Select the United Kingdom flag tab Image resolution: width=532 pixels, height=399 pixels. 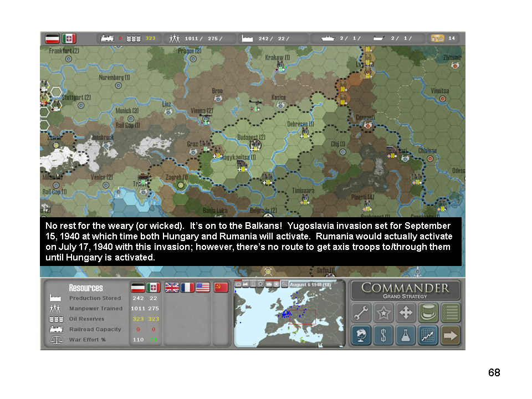pyautogui.click(x=172, y=288)
